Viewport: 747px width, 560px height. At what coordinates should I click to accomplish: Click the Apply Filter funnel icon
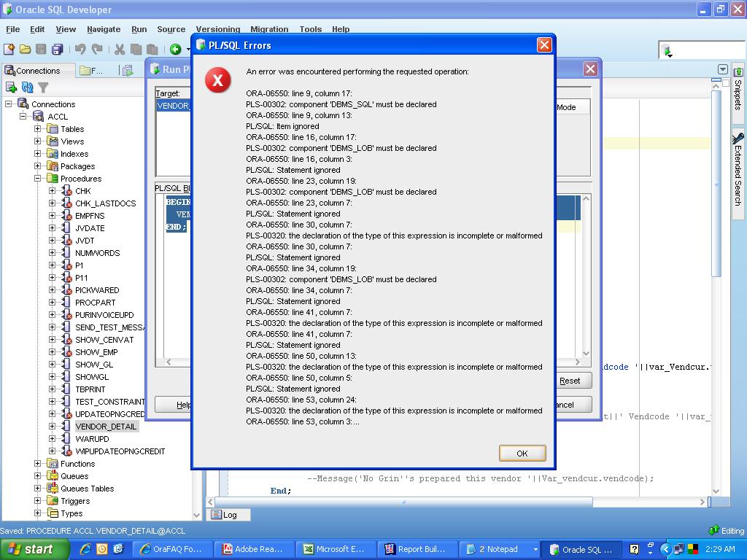tap(43, 87)
